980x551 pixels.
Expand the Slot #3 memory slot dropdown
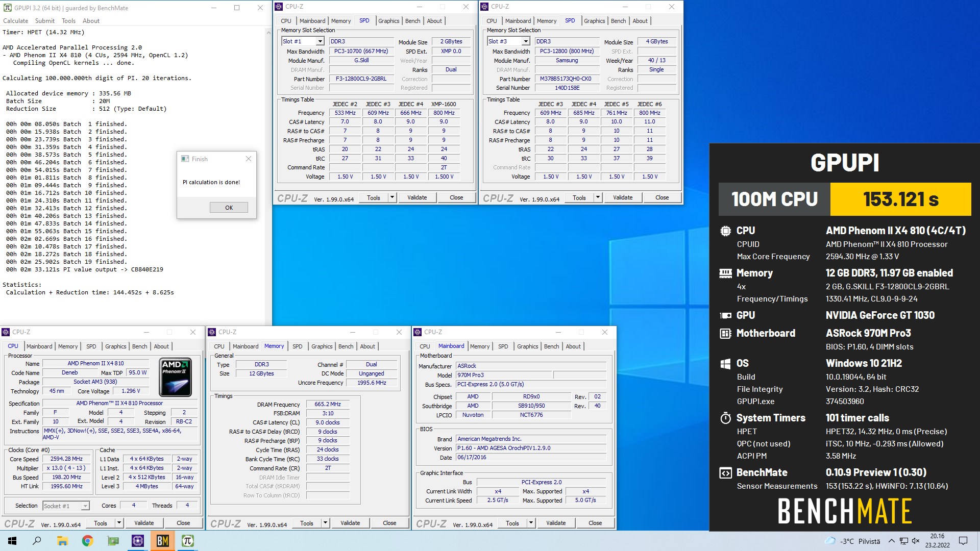pos(525,41)
